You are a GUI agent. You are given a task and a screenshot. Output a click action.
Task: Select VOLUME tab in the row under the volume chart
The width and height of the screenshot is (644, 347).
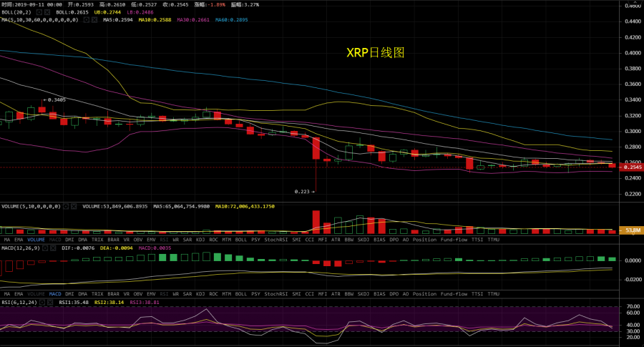coord(36,240)
